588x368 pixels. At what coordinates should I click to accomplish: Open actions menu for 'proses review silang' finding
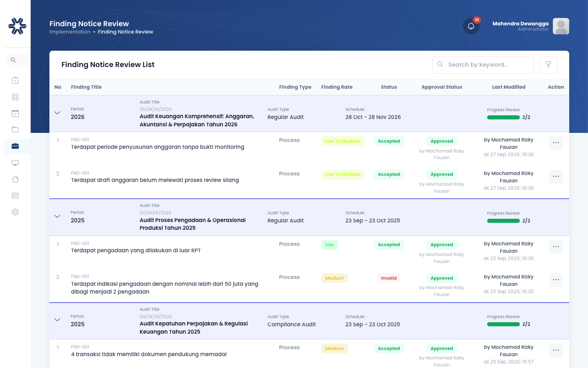click(556, 177)
